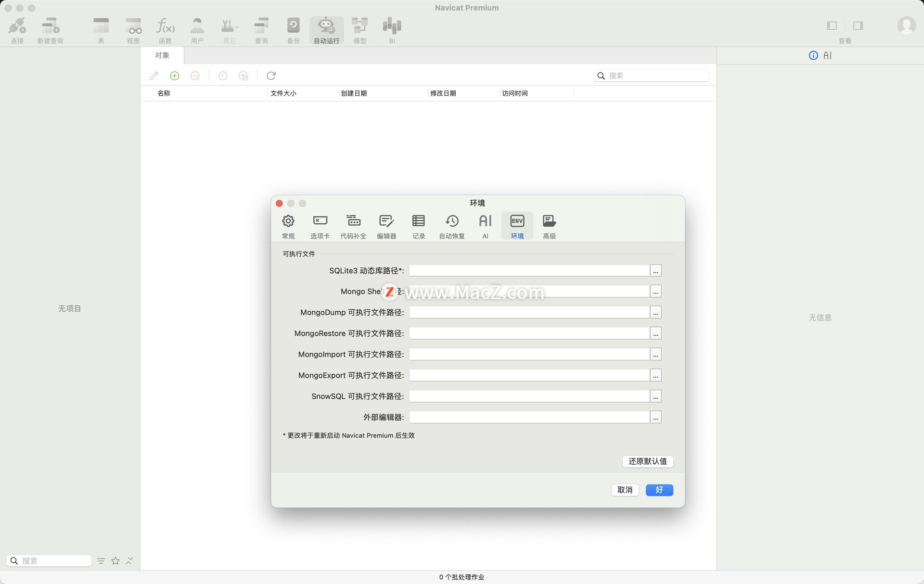
Task: Open the 用户 users section
Action: click(x=197, y=30)
